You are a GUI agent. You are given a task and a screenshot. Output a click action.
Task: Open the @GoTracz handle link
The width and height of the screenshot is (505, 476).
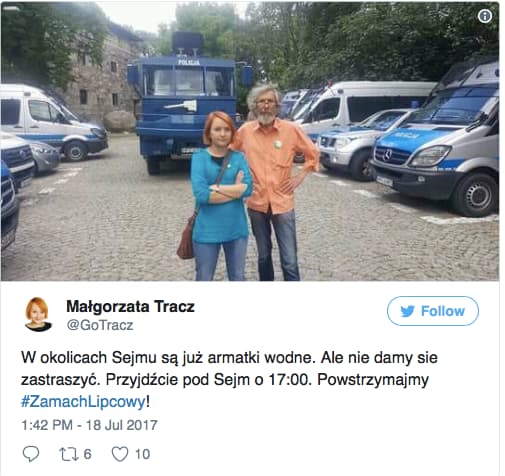pos(100,325)
